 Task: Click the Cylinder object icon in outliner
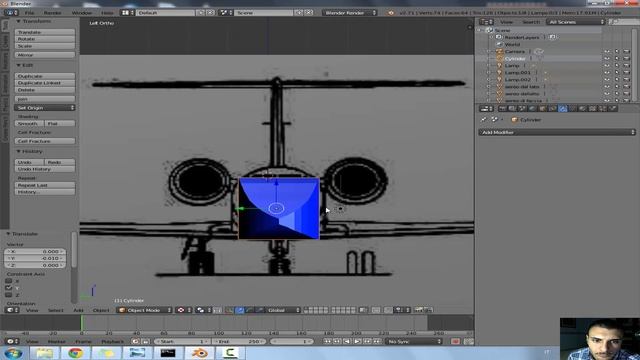pos(500,58)
